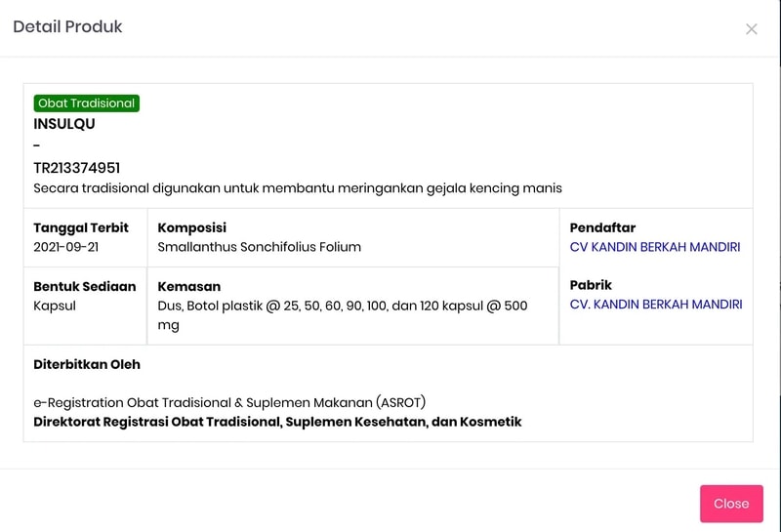781x532 pixels.
Task: Click the INSULQU product name
Action: [64, 124]
